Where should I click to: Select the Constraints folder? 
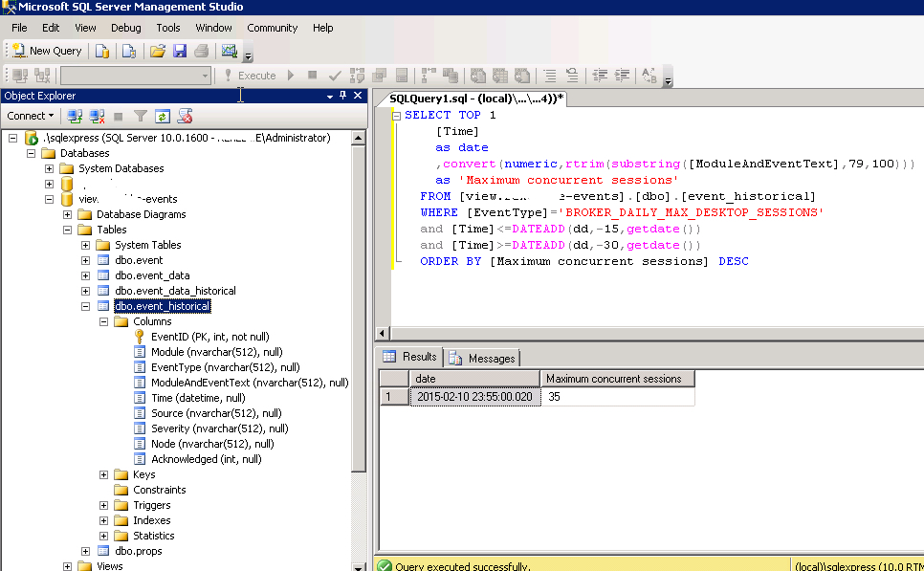pyautogui.click(x=159, y=490)
